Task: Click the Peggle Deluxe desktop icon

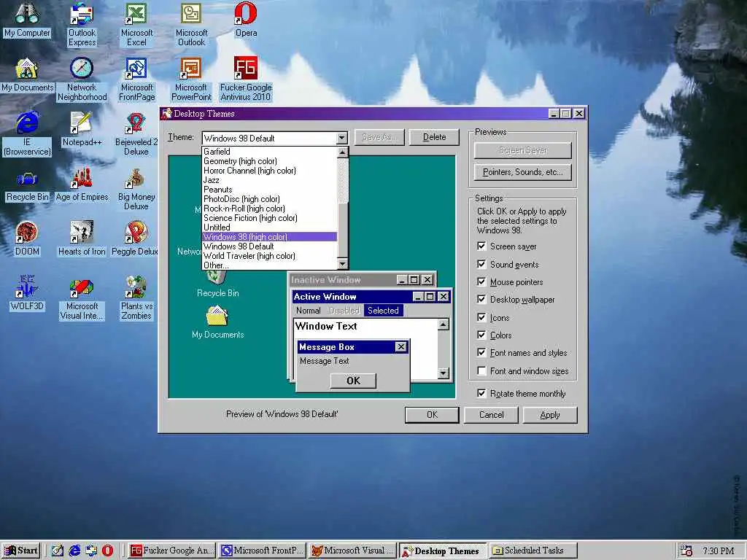Action: (x=136, y=239)
